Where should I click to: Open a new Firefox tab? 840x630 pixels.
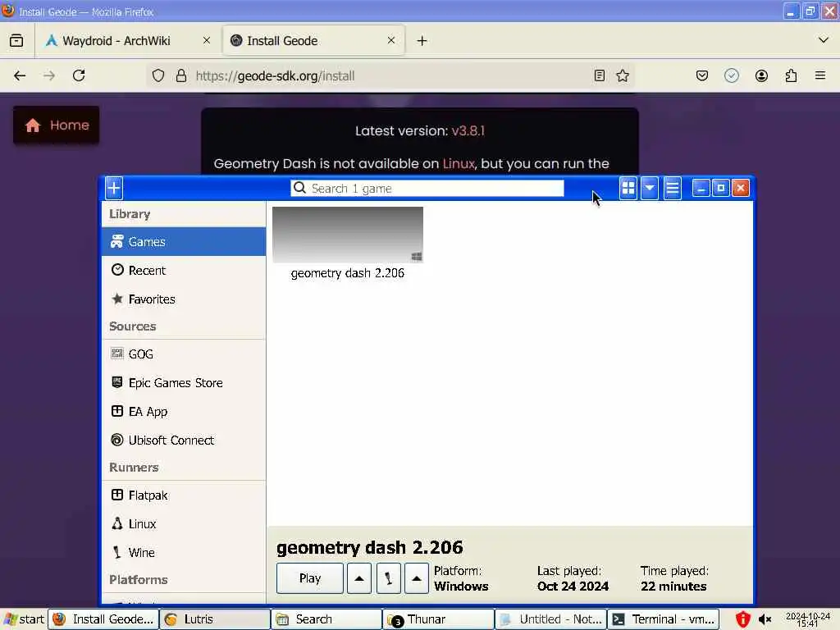pos(422,41)
